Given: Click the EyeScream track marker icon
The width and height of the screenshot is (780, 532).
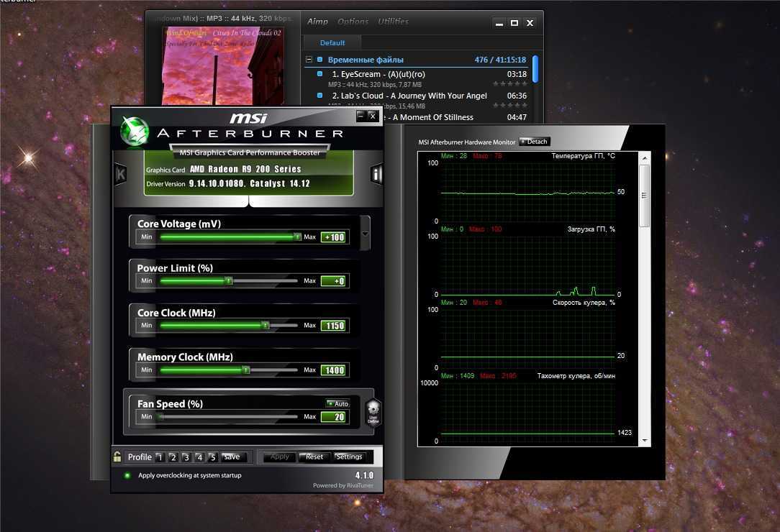Looking at the screenshot, I should click(x=320, y=74).
